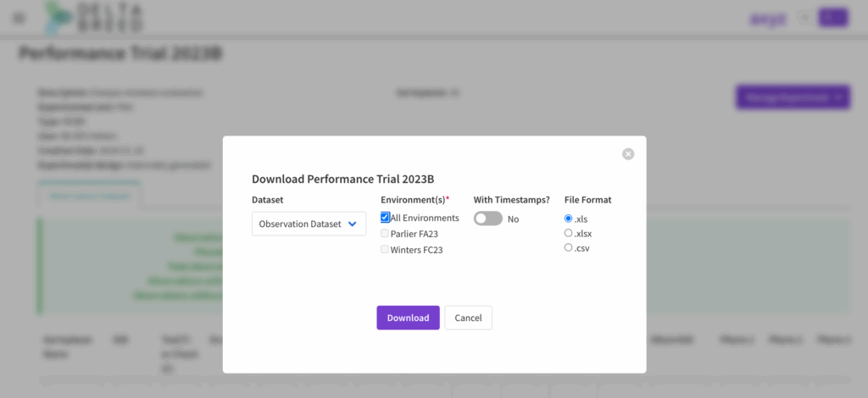Click the Delta Breed logo
868x398 pixels.
coord(93,17)
